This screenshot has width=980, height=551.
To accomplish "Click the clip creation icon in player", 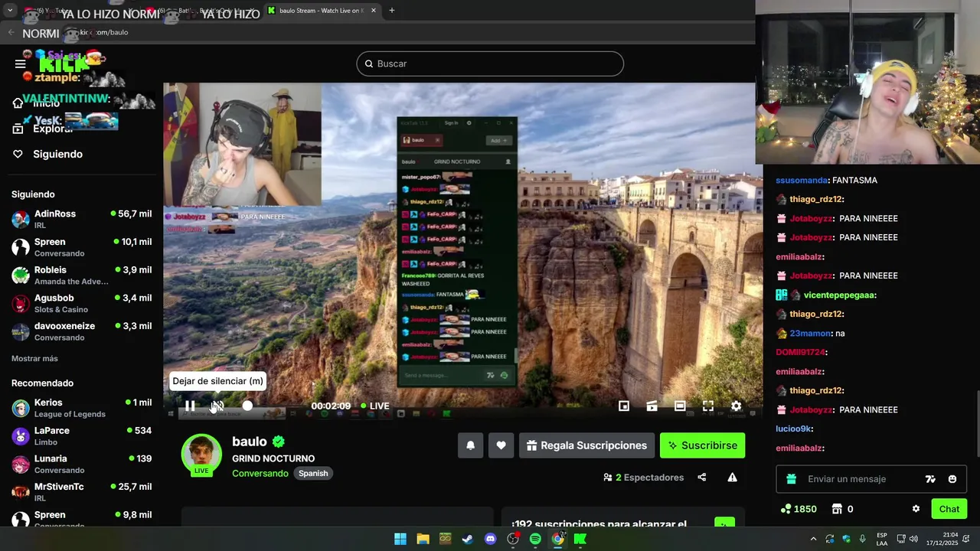I will tap(652, 406).
